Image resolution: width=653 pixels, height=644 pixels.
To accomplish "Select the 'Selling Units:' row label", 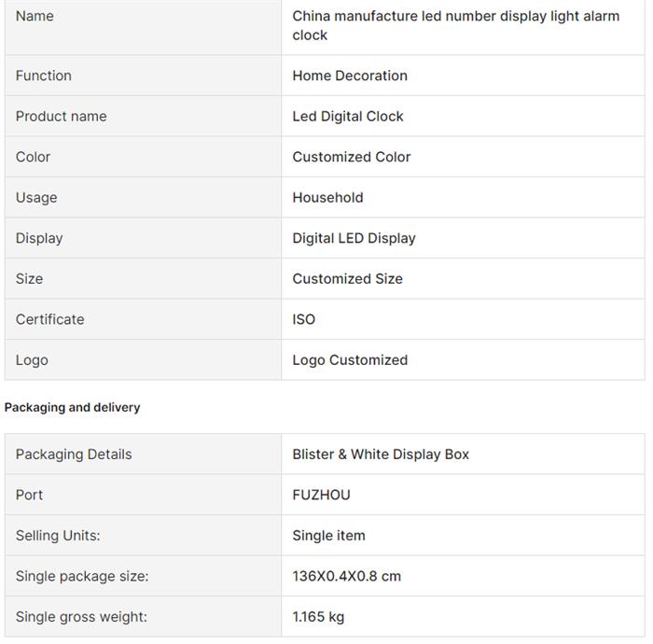I will click(x=58, y=536).
